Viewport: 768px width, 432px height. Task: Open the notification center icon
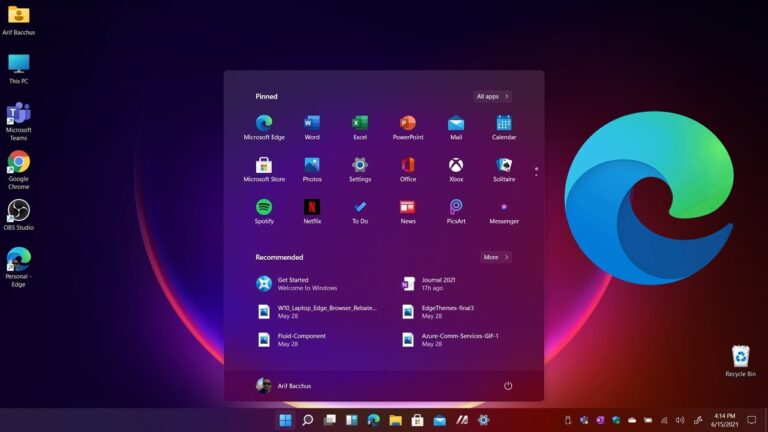point(752,420)
